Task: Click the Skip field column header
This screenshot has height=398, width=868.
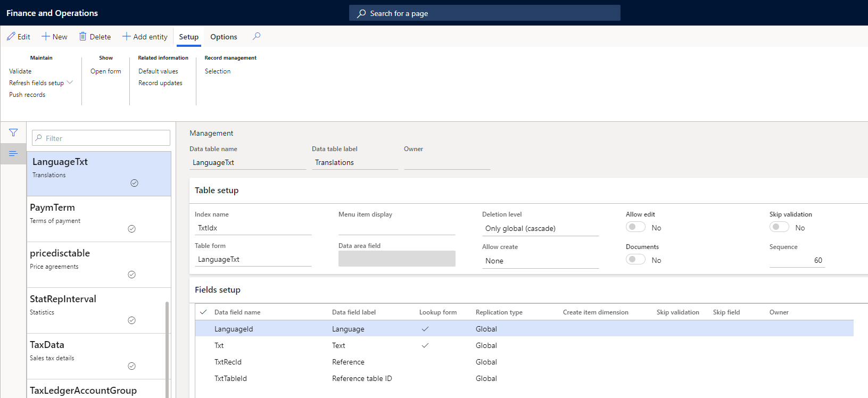Action: click(726, 312)
